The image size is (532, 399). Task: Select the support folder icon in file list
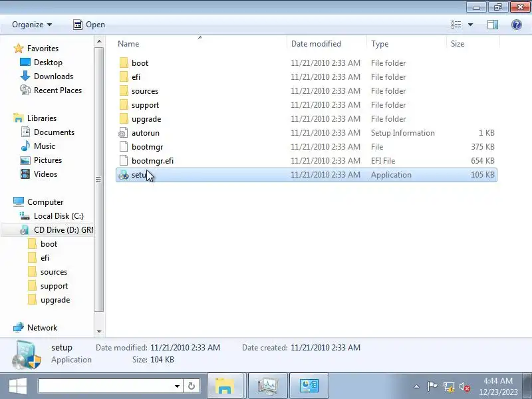coord(124,105)
